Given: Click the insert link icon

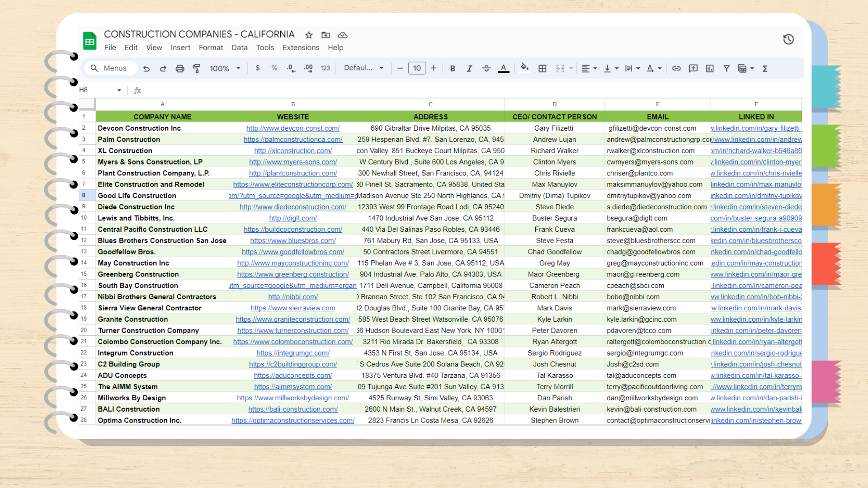Looking at the screenshot, I should [676, 69].
